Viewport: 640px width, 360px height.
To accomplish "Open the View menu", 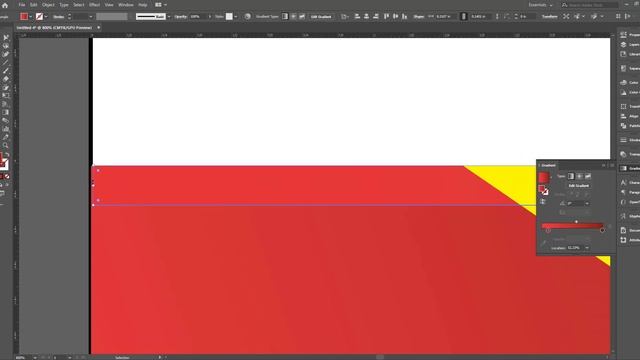I will coord(109,5).
